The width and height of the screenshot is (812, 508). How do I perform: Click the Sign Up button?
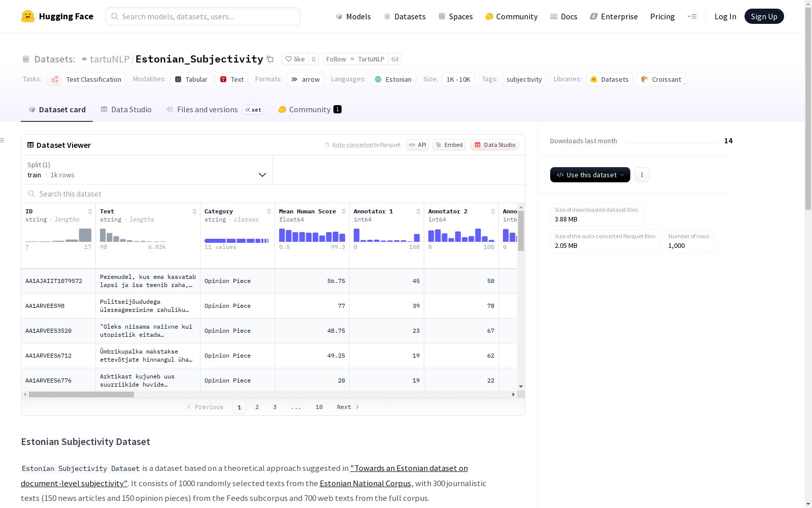coord(764,16)
